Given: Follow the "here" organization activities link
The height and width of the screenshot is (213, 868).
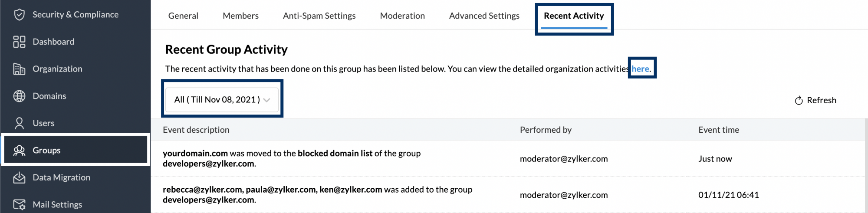Looking at the screenshot, I should pos(640,69).
